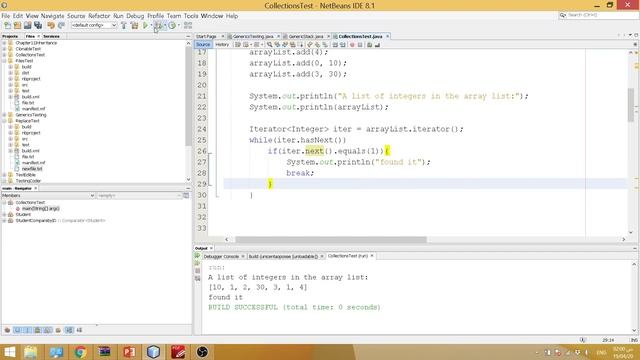Image resolution: width=640 pixels, height=360 pixels.
Task: Click the Open Project toolbar icon
Action: point(27,25)
